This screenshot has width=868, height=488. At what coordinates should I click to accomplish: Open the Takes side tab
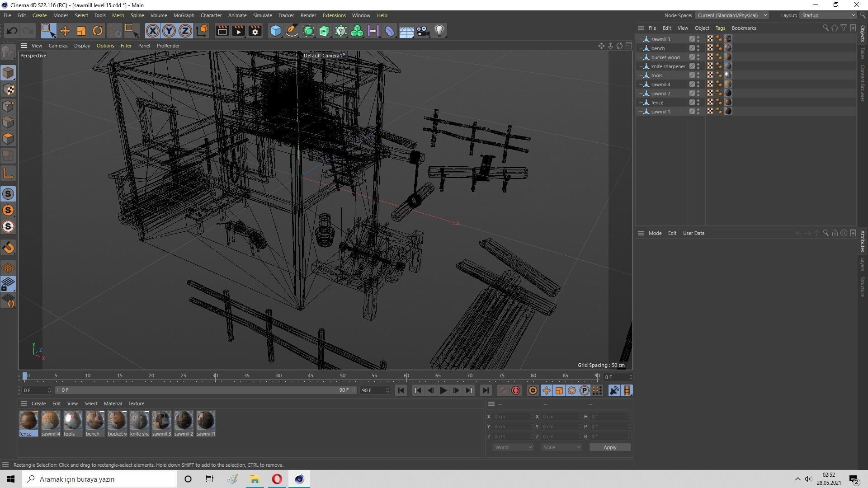tap(863, 53)
